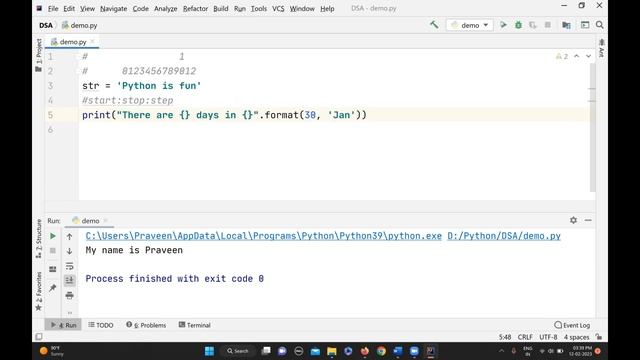The image size is (640, 360).
Task: Run demo with the toolbar play icon
Action: click(x=503, y=25)
